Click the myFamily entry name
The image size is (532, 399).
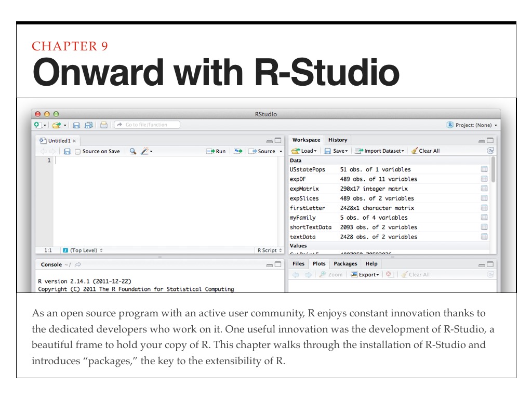(303, 218)
